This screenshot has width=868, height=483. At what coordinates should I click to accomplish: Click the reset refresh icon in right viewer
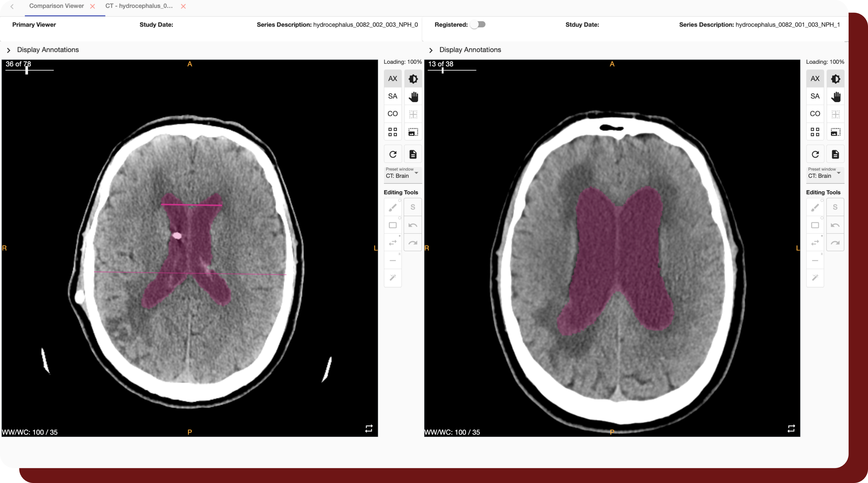[x=815, y=154]
